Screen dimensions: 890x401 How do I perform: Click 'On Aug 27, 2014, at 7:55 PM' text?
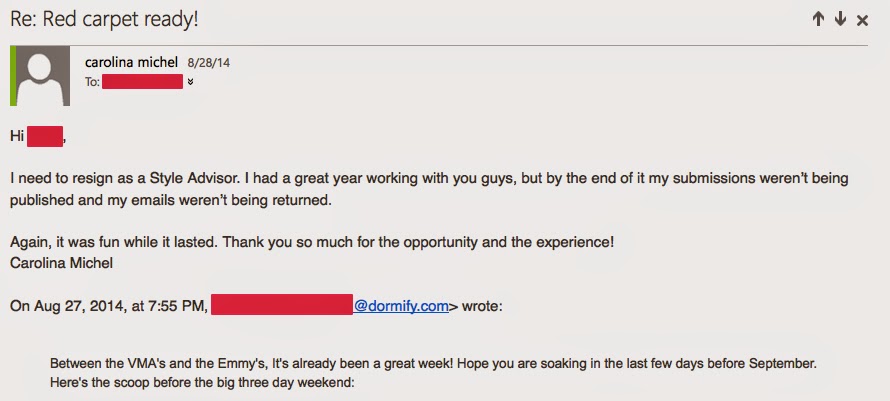pyautogui.click(x=108, y=306)
